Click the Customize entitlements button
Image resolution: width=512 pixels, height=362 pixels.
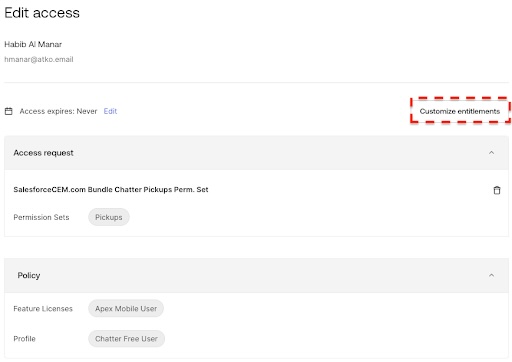460,111
